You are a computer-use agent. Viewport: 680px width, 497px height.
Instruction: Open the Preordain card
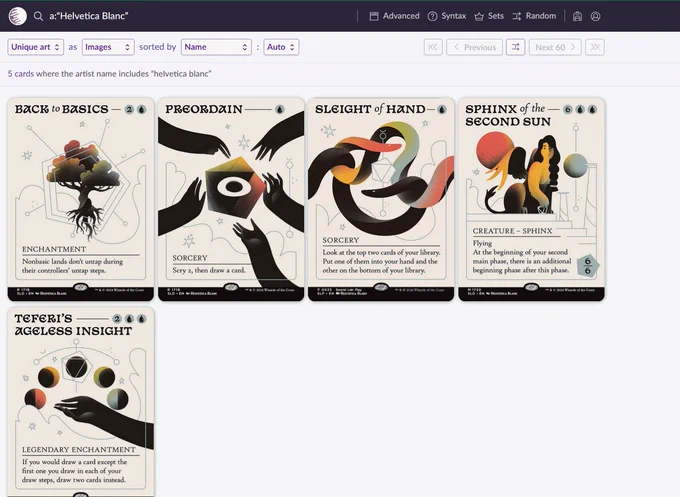click(x=231, y=199)
